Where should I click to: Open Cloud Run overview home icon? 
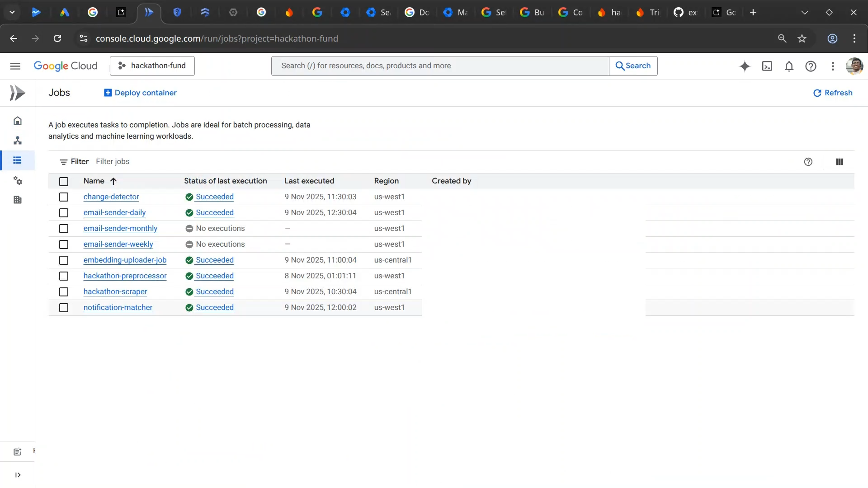(x=18, y=121)
